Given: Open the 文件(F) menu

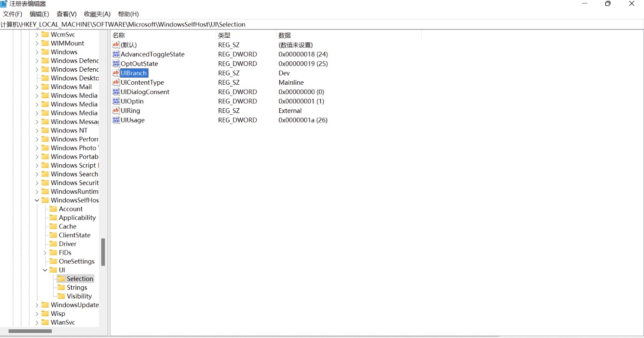Looking at the screenshot, I should (x=13, y=14).
